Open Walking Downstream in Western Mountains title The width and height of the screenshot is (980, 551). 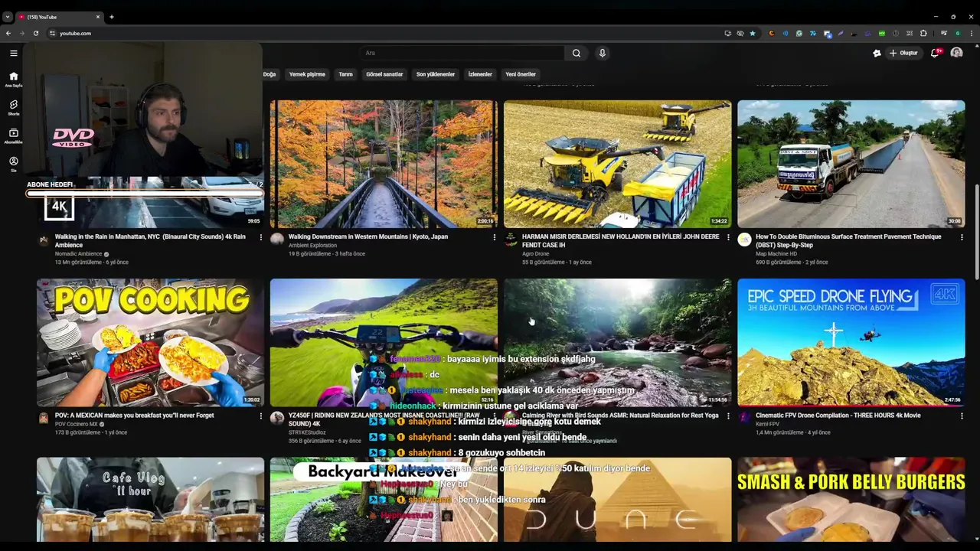point(368,236)
